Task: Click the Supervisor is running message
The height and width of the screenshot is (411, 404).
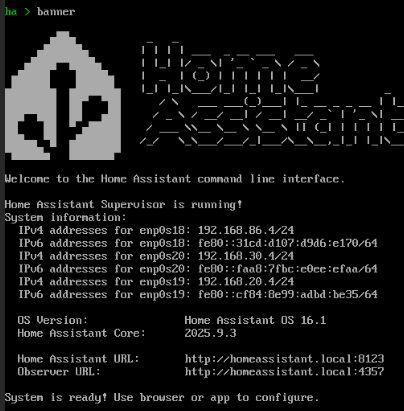Action: (123, 204)
